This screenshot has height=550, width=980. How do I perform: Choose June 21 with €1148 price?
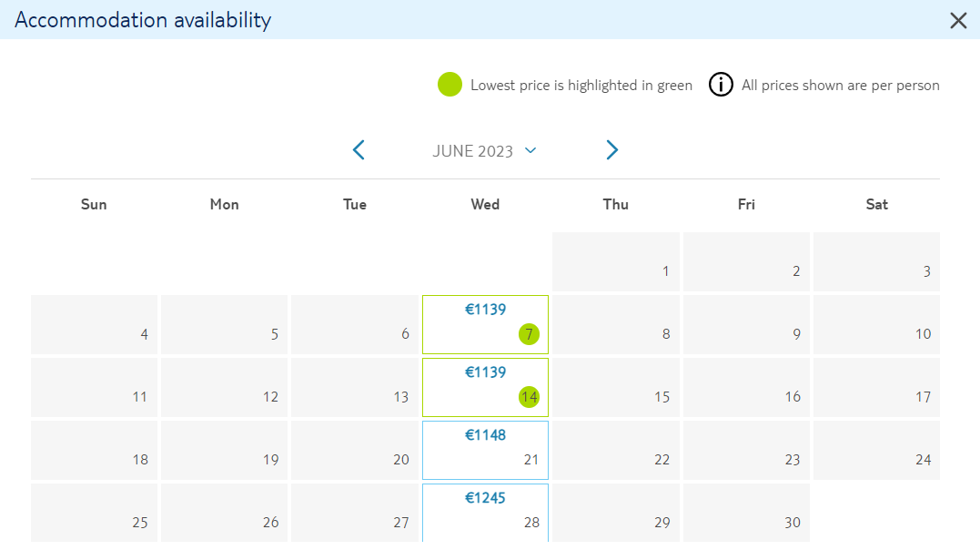click(485, 450)
